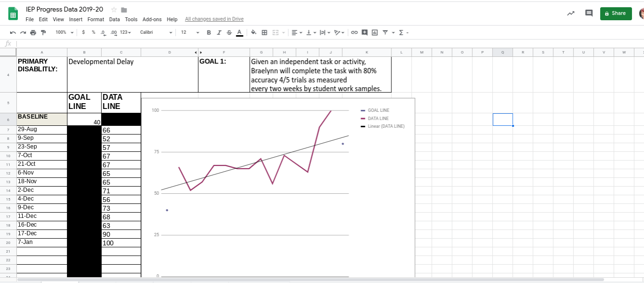
Task: Open the fill color picker
Action: 254,32
